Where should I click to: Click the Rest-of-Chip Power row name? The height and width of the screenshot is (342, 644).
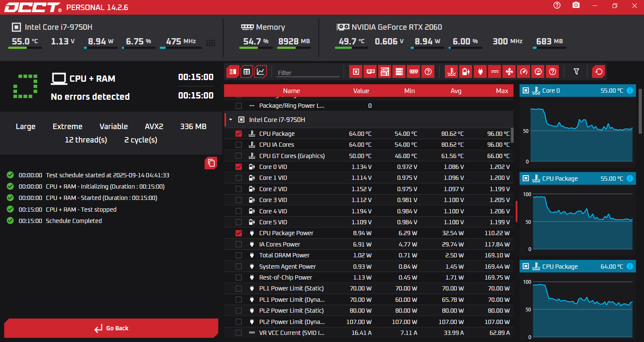pos(286,277)
